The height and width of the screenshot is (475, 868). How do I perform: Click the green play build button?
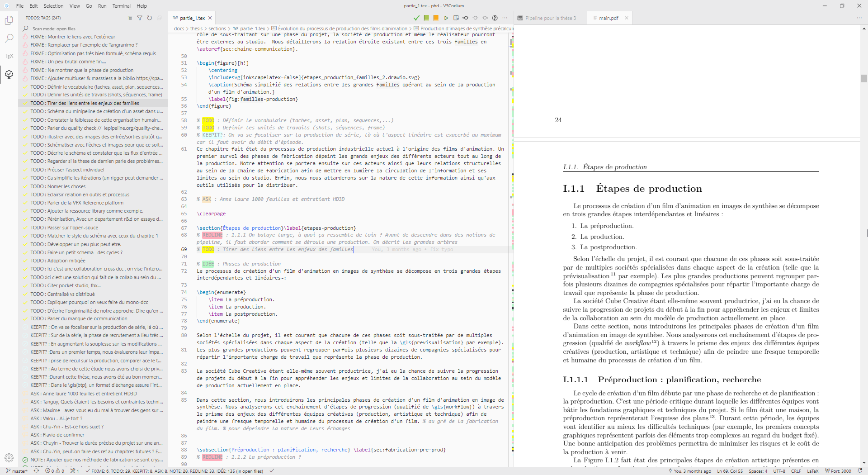click(446, 18)
